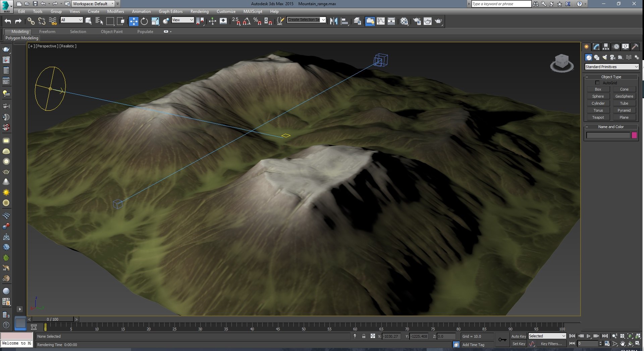This screenshot has height=351, width=644.
Task: Select the Shapes category icon
Action: (x=596, y=57)
